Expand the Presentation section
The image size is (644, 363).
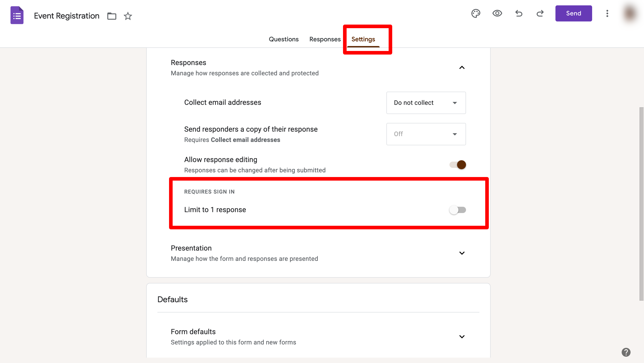coord(462,253)
